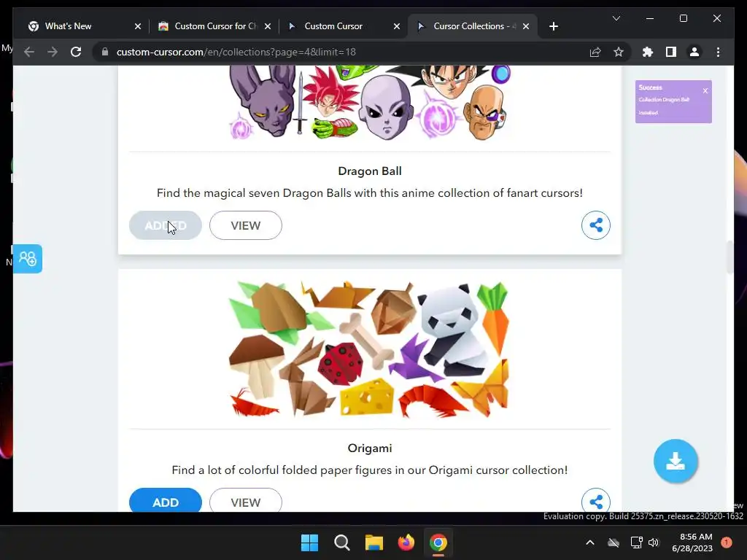Reload the current page
747x560 pixels.
(76, 52)
